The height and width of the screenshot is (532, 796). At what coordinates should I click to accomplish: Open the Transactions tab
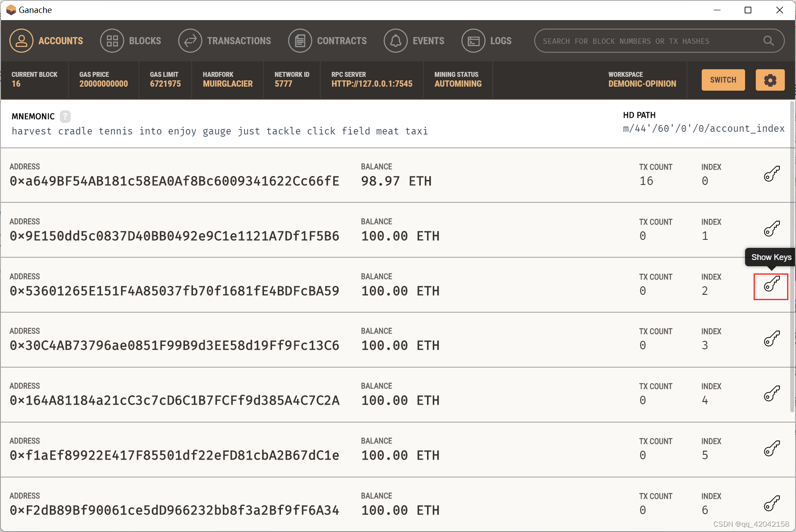[x=225, y=41]
